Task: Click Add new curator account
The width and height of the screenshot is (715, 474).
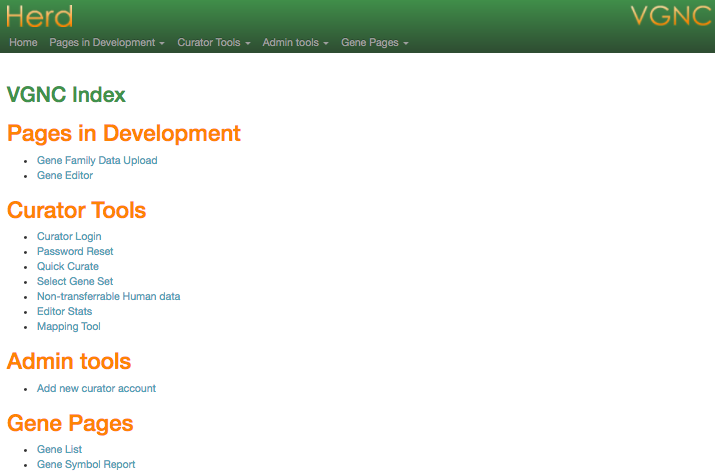Action: [x=96, y=388]
